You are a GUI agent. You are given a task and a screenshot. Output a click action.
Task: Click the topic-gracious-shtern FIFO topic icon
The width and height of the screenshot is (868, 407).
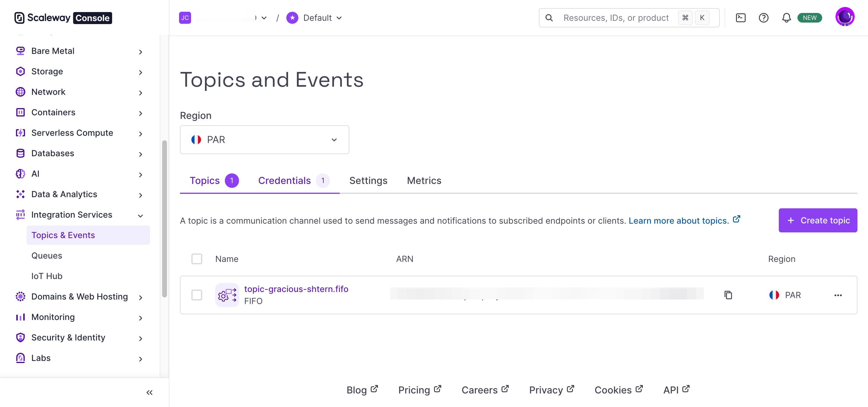click(227, 295)
